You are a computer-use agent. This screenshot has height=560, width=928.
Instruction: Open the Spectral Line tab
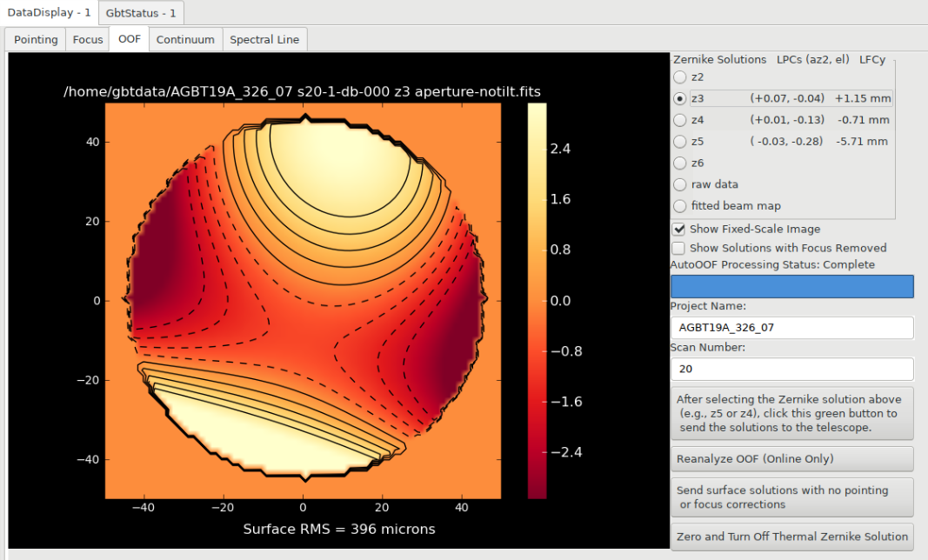point(264,40)
